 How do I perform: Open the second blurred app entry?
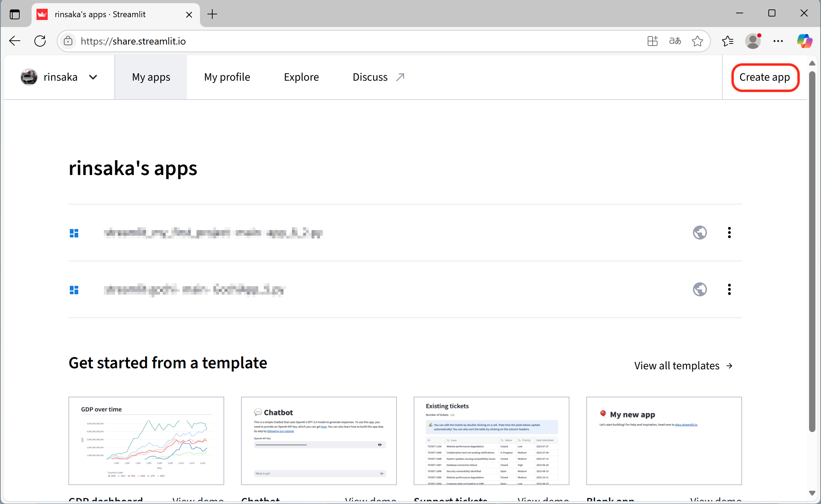click(195, 290)
